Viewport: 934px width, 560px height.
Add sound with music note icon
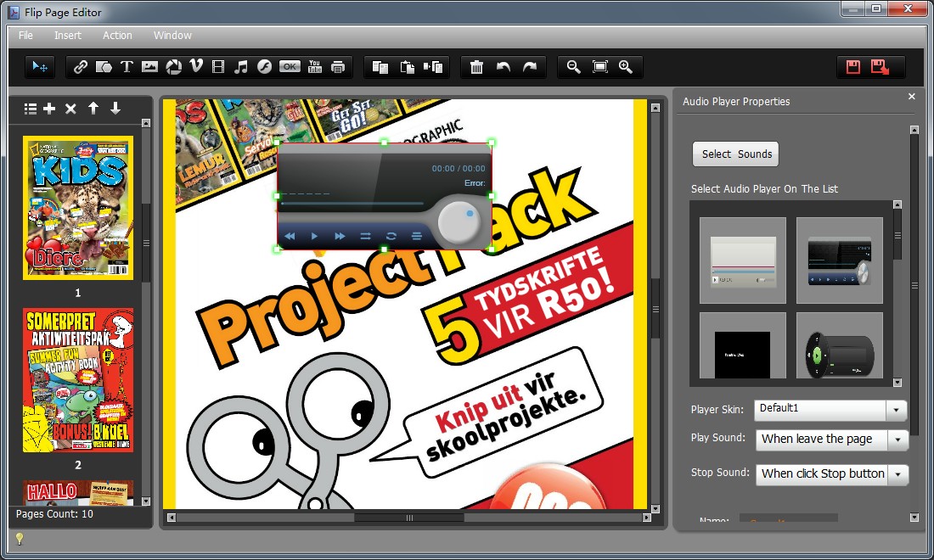[x=240, y=67]
